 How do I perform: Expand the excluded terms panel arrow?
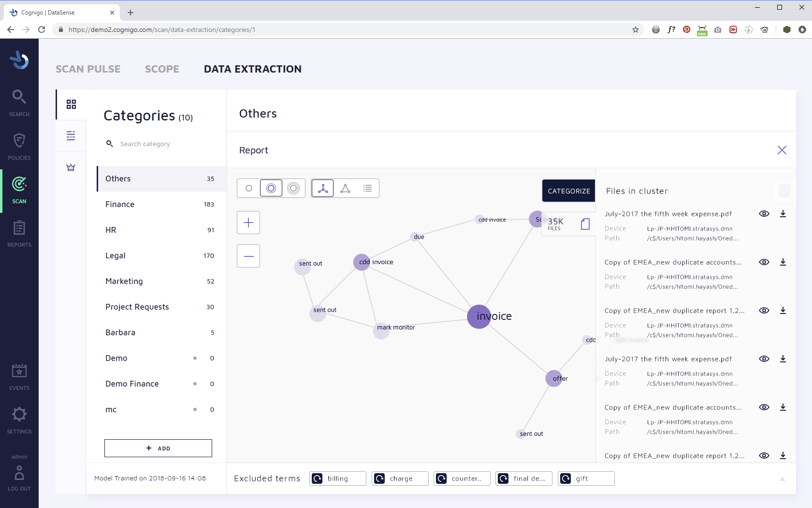coord(782,479)
